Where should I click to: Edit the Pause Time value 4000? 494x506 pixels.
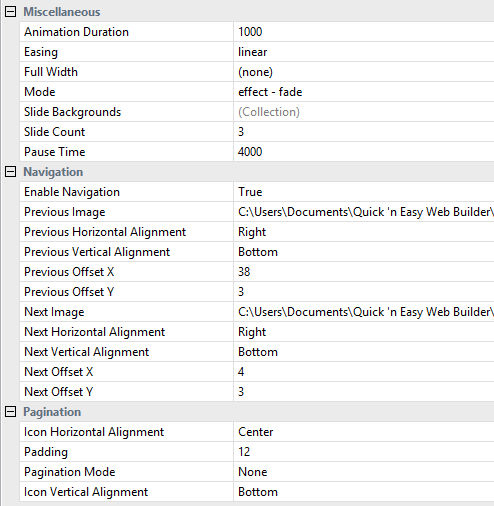(364, 152)
